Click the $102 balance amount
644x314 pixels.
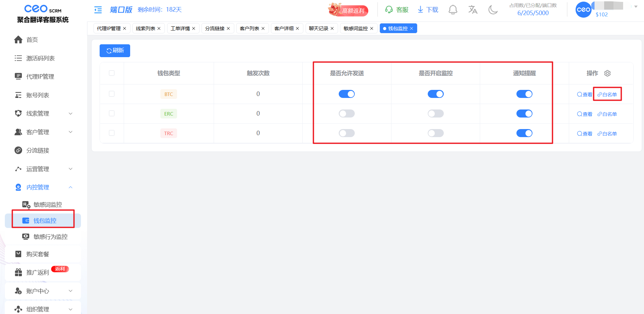click(x=602, y=14)
